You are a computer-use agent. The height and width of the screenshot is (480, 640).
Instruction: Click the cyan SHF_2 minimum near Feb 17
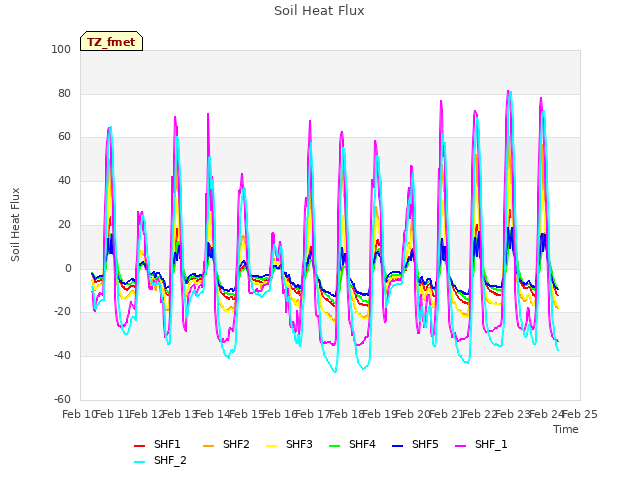click(335, 371)
